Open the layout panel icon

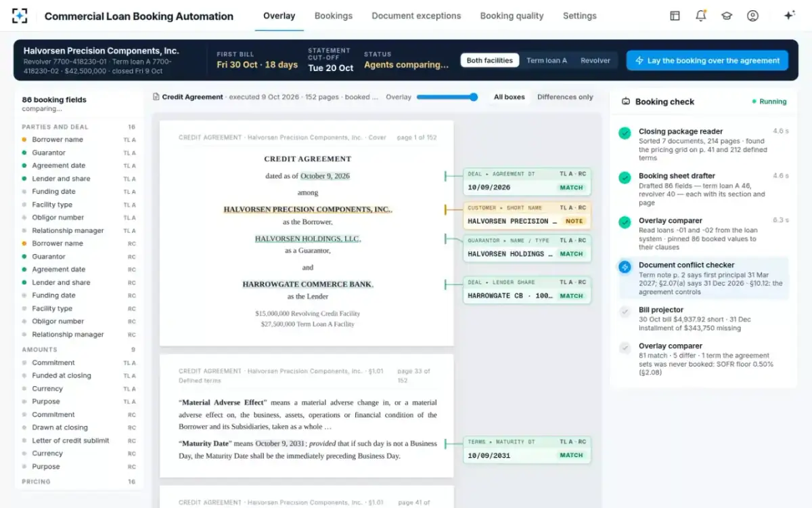[675, 16]
